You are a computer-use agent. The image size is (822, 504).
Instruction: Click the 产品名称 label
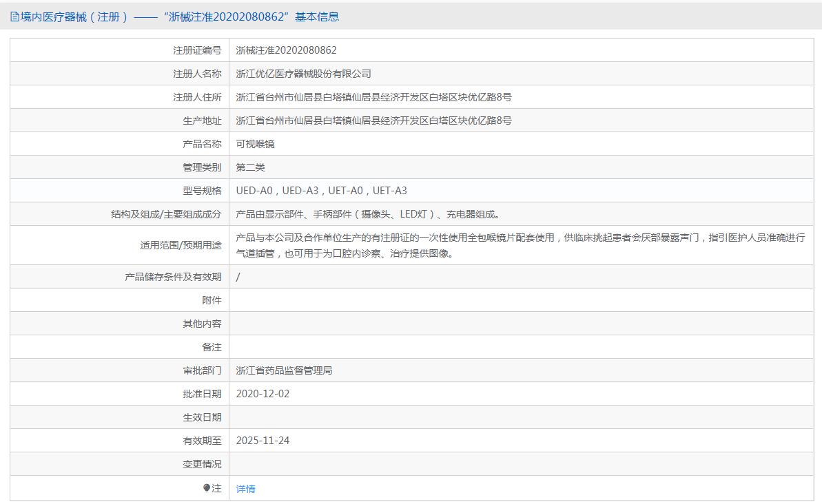tap(202, 144)
